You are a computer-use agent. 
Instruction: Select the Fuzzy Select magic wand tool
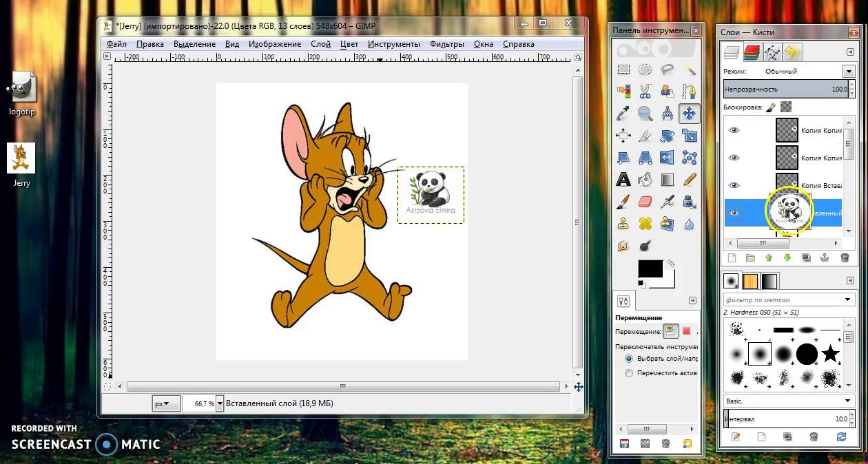[x=689, y=69]
